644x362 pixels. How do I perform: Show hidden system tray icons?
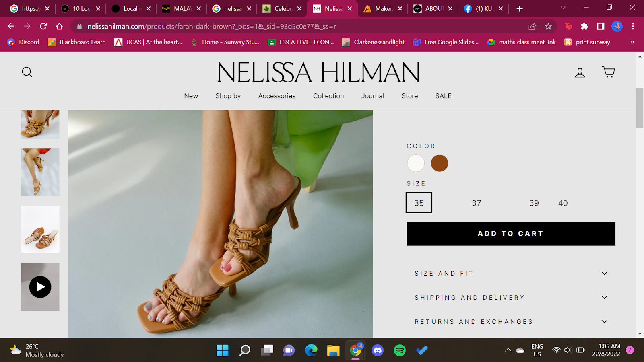[508, 350]
